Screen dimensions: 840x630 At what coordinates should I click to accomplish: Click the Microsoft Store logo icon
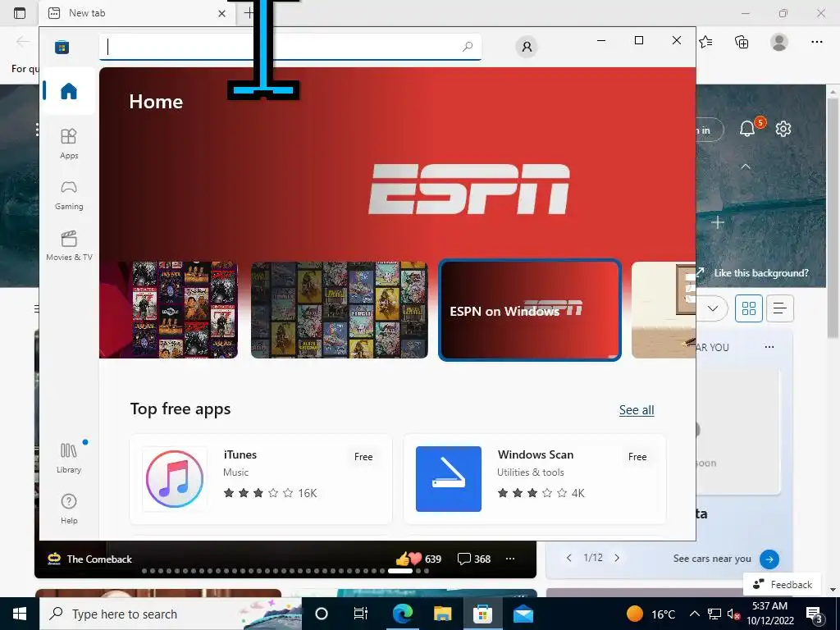[62, 47]
